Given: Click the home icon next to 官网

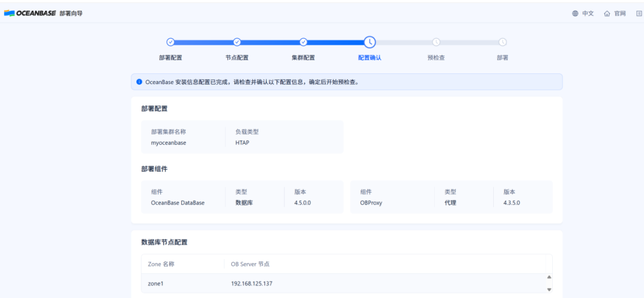Looking at the screenshot, I should coord(607,14).
